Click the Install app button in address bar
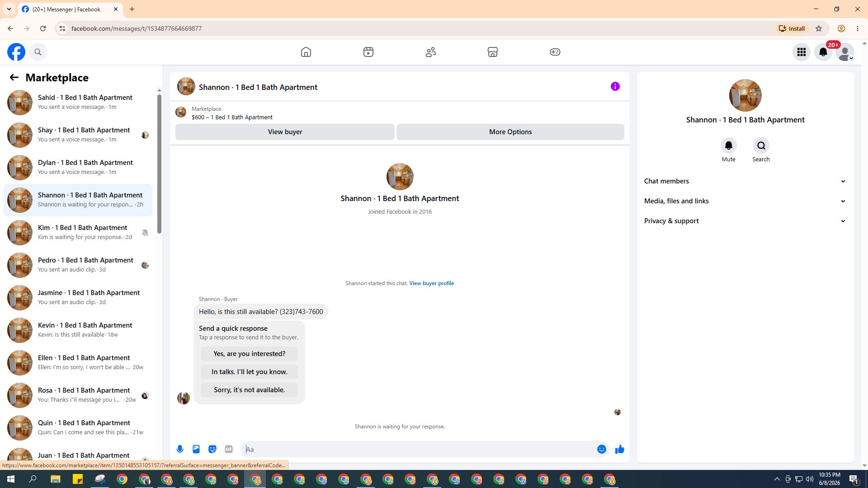Image resolution: width=868 pixels, height=488 pixels. (792, 28)
